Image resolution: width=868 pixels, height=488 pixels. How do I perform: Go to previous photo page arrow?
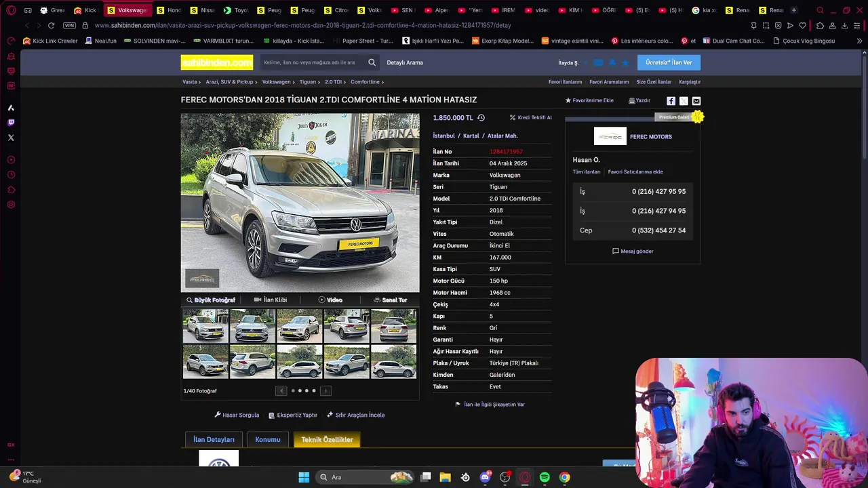[281, 390]
